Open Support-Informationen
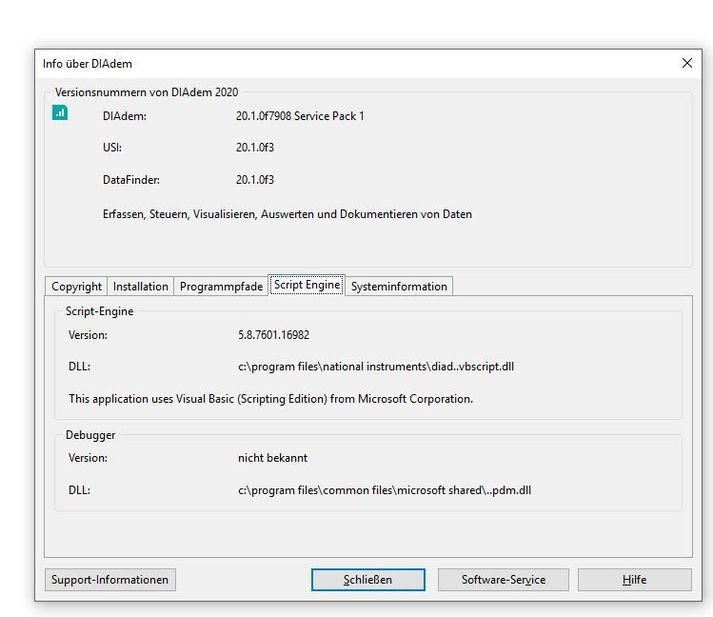The width and height of the screenshot is (713, 617). [110, 580]
